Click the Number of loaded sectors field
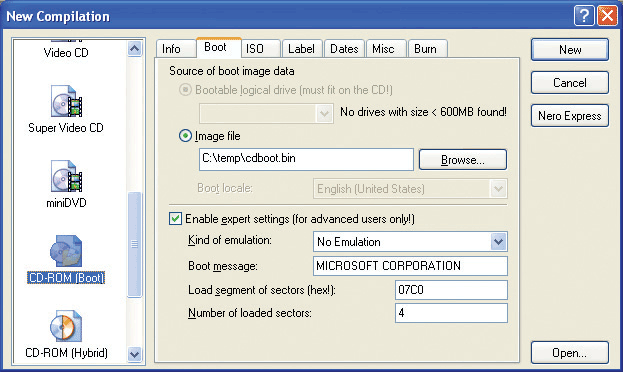Image resolution: width=623 pixels, height=372 pixels. coord(451,313)
